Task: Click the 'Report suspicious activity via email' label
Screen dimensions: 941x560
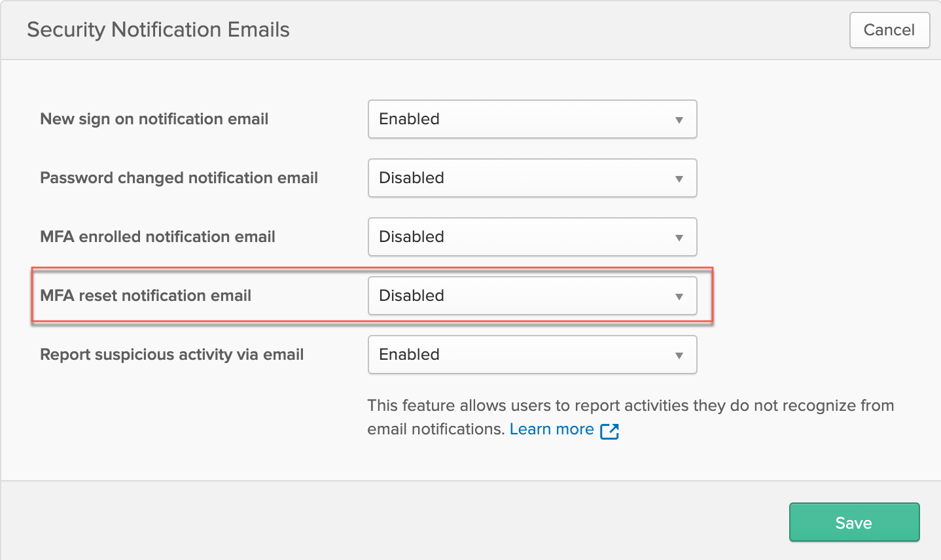Action: (x=172, y=355)
